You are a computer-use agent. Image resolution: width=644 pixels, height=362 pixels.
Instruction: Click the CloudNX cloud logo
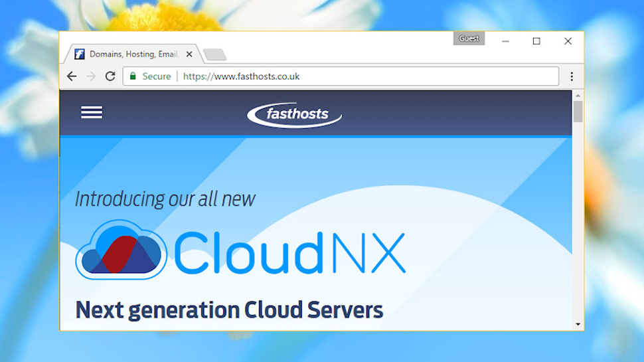point(121,250)
